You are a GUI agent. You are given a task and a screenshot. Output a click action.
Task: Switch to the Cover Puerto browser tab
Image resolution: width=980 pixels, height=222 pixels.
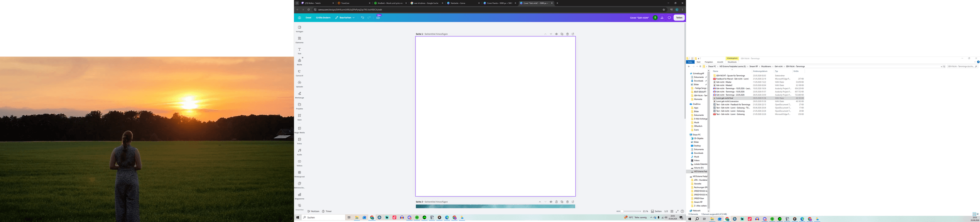point(499,3)
